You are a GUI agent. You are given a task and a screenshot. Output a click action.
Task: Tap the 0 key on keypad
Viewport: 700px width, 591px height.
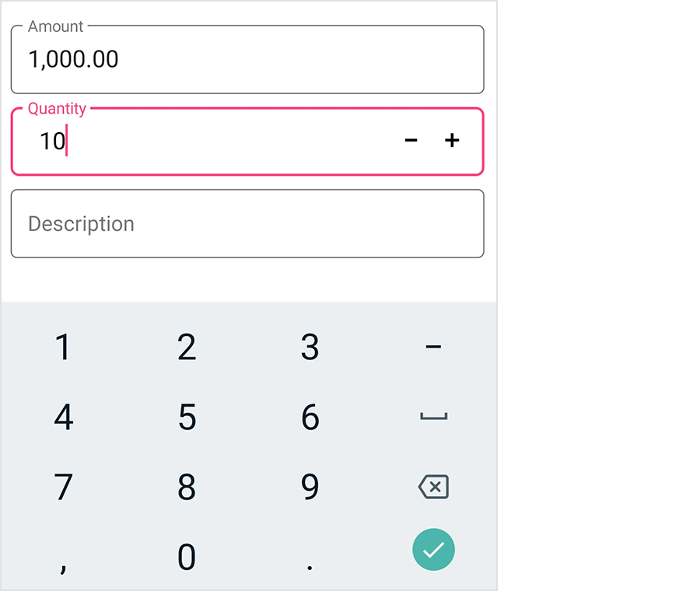click(x=187, y=557)
